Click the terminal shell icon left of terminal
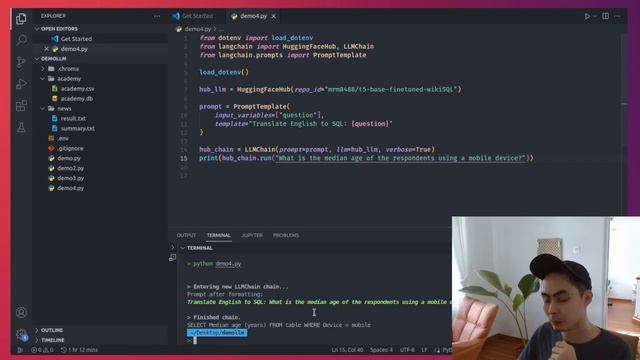This screenshot has width=640, height=360. point(172,258)
